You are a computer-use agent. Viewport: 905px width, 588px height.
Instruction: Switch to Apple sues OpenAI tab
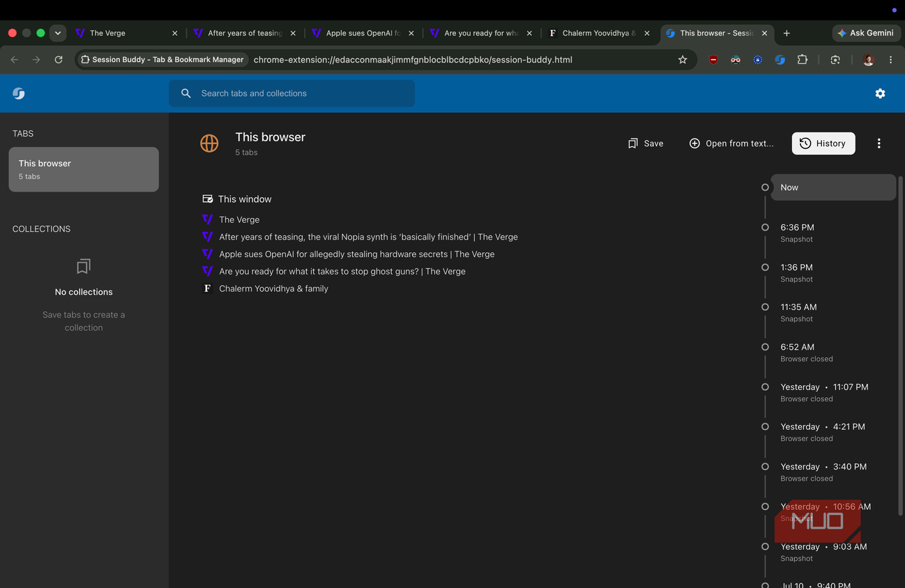[x=363, y=33]
